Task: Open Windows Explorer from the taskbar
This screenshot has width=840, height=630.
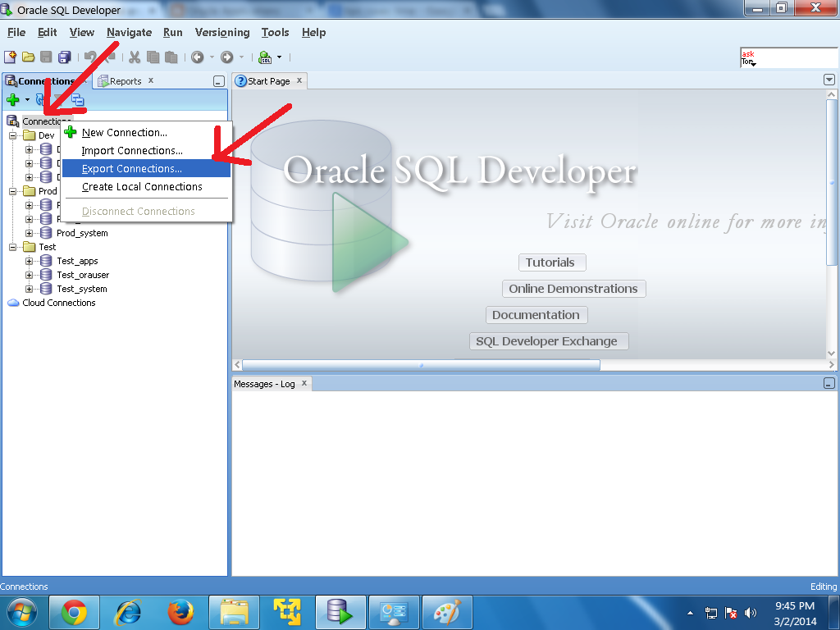Action: click(x=234, y=613)
